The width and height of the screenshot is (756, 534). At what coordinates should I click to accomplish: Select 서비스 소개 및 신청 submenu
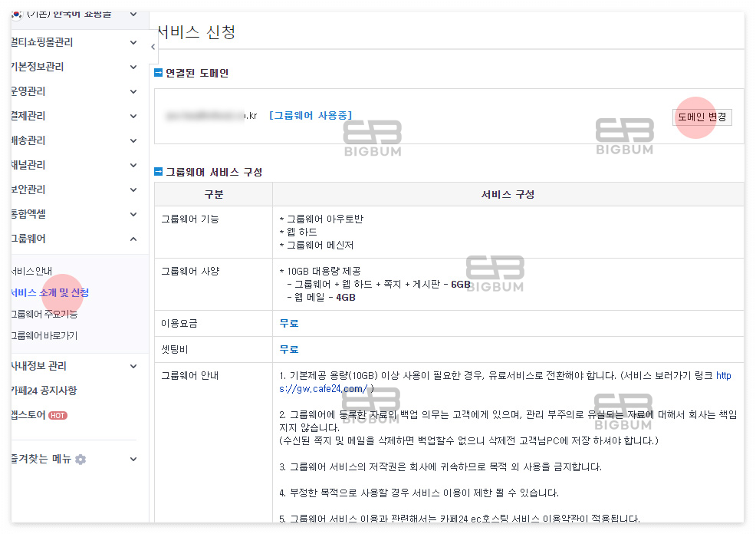pos(50,293)
